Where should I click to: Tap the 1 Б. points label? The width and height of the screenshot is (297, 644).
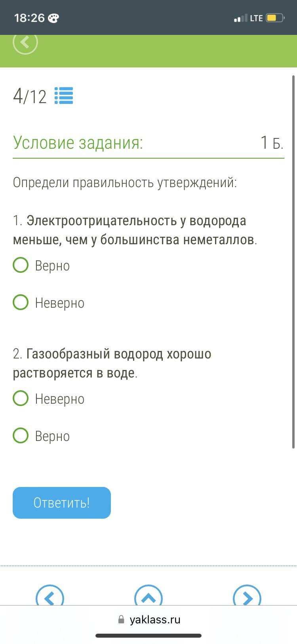[272, 143]
